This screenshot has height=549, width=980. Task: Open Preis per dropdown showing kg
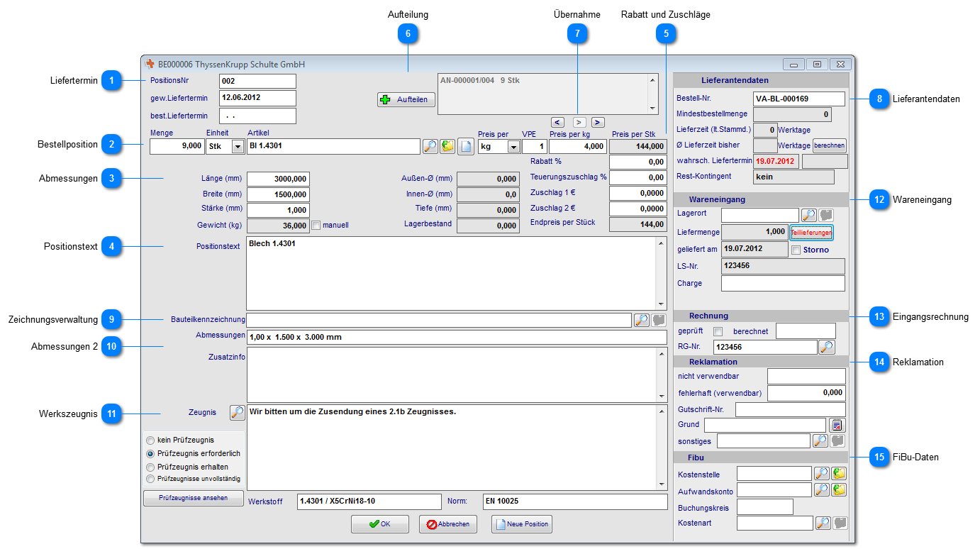pos(513,147)
